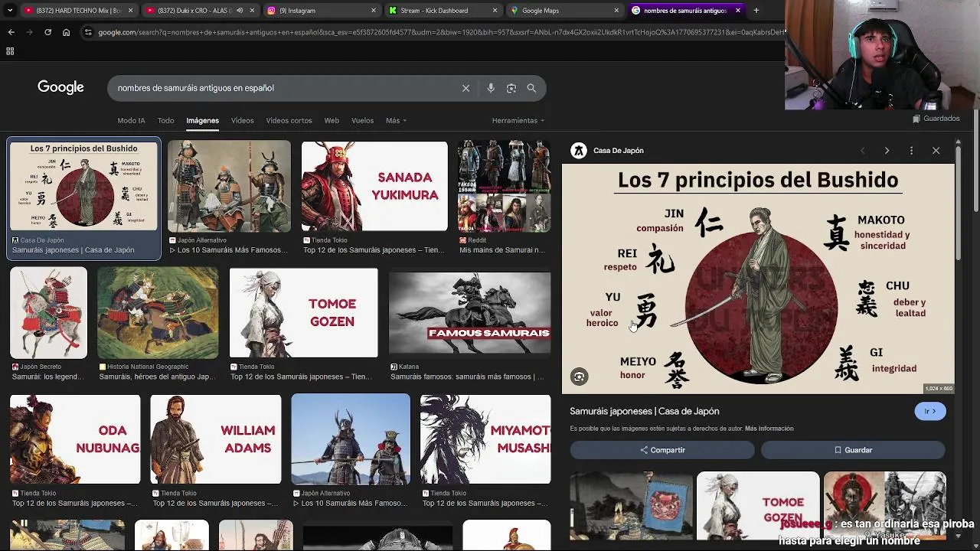This screenshot has width=980, height=551.
Task: Open the Oda Nobunaga image result
Action: (75, 439)
